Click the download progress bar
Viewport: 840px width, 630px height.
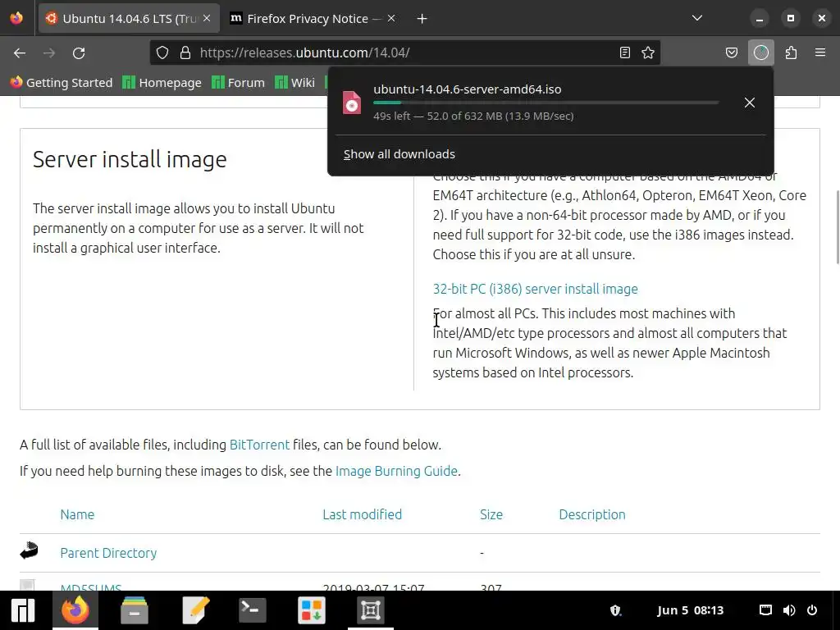546,103
